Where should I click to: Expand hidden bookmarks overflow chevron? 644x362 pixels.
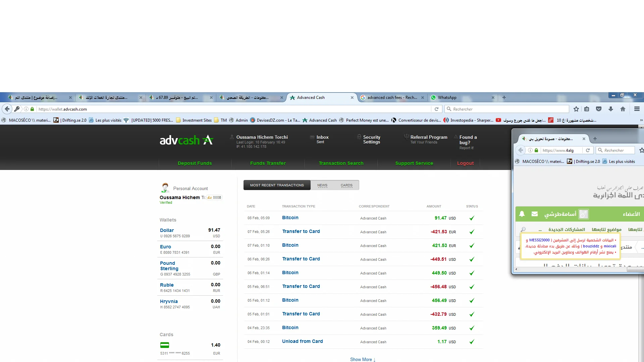(x=641, y=120)
